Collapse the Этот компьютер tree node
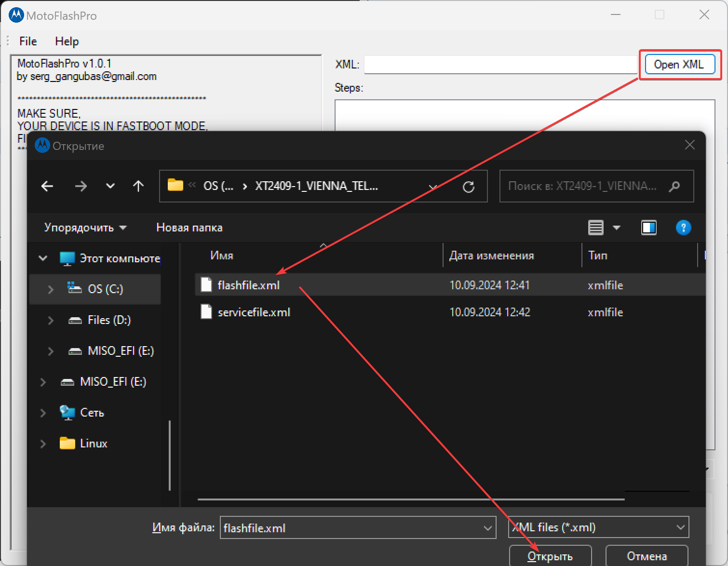Screen dimensions: 728x566 coord(43,258)
